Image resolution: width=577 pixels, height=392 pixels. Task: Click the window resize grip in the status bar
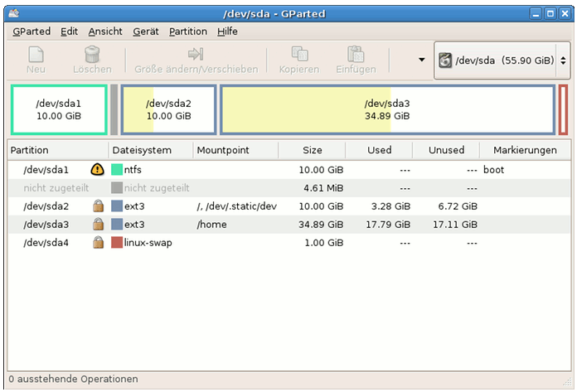click(567, 382)
